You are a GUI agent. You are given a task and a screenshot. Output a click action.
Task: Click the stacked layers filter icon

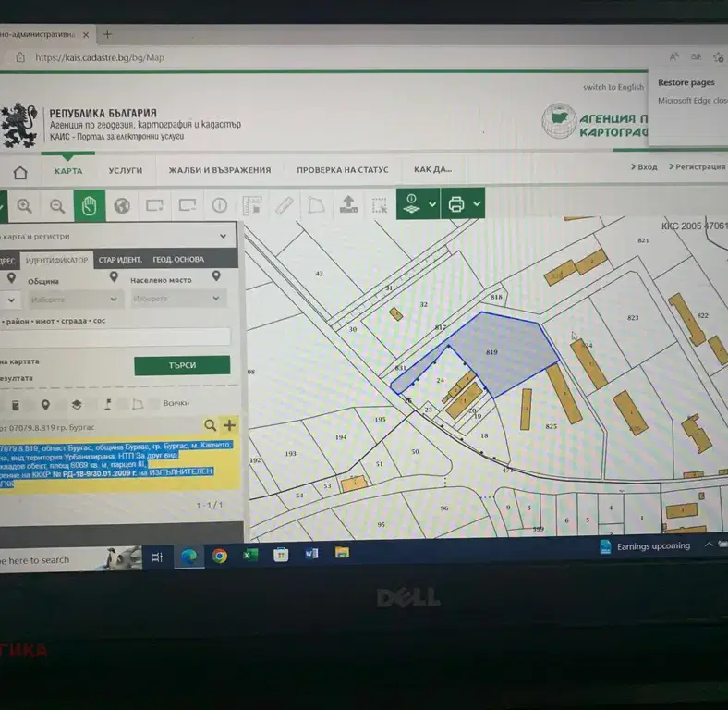[x=77, y=404]
